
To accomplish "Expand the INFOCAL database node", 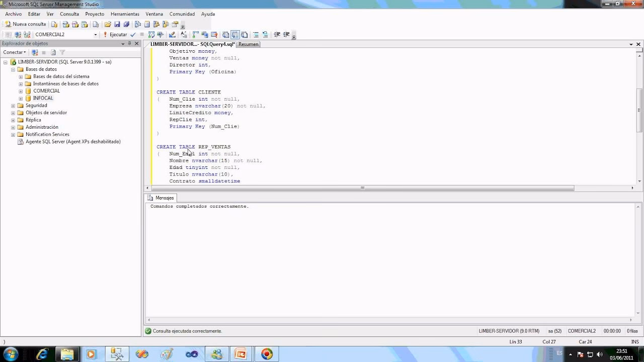I will coord(21,98).
